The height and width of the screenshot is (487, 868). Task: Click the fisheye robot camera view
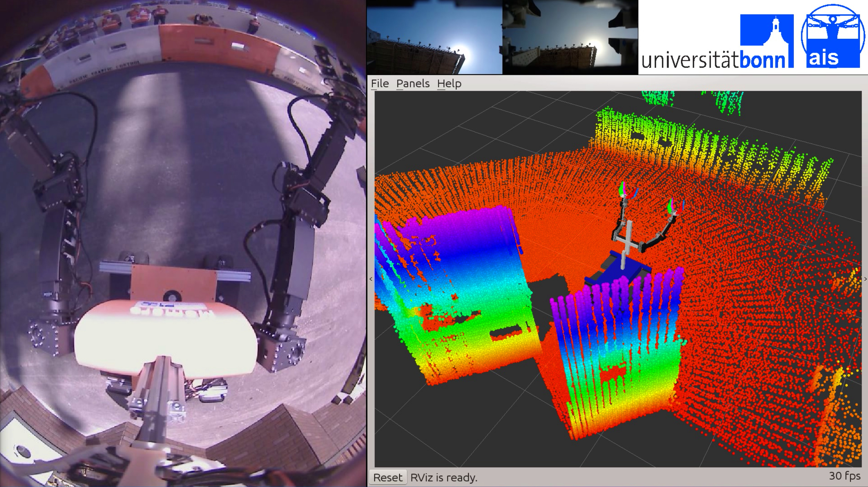[183, 243]
